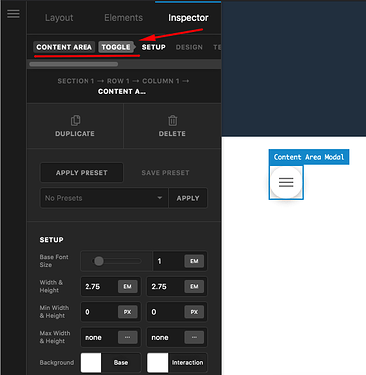Click the Max Height none field
Viewport: 366px width, 375px height.
166,337
